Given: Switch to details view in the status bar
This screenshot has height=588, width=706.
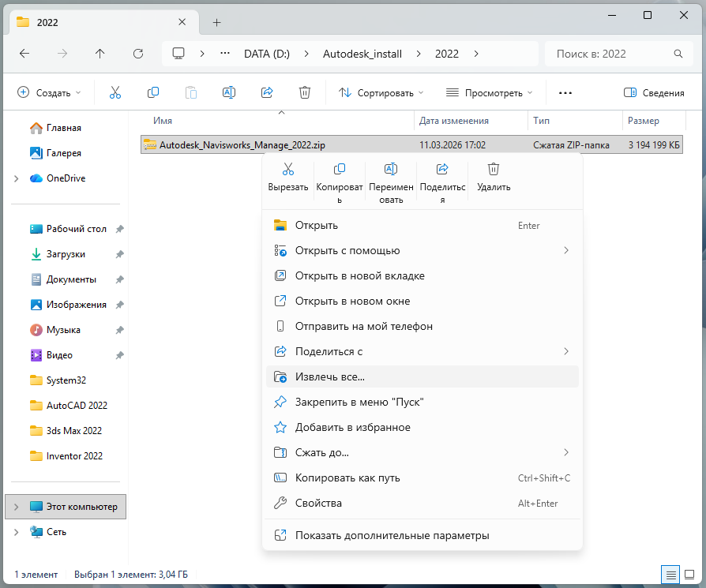Looking at the screenshot, I should 670,575.
